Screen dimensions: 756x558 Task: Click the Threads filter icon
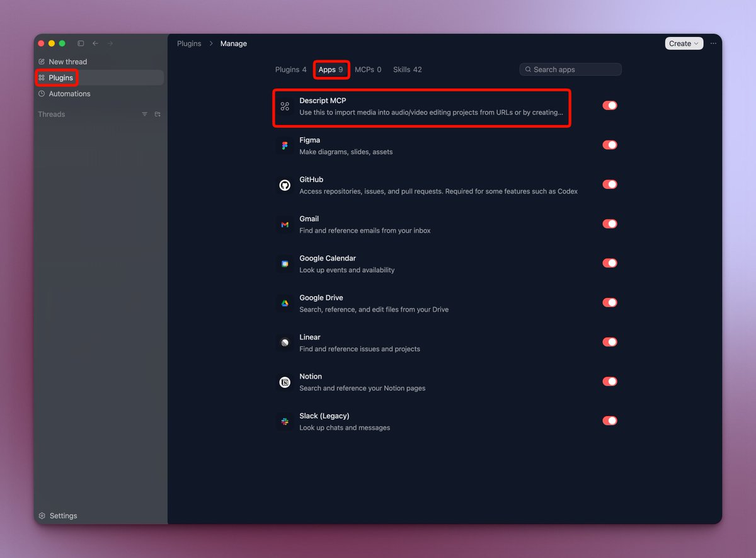coord(144,114)
